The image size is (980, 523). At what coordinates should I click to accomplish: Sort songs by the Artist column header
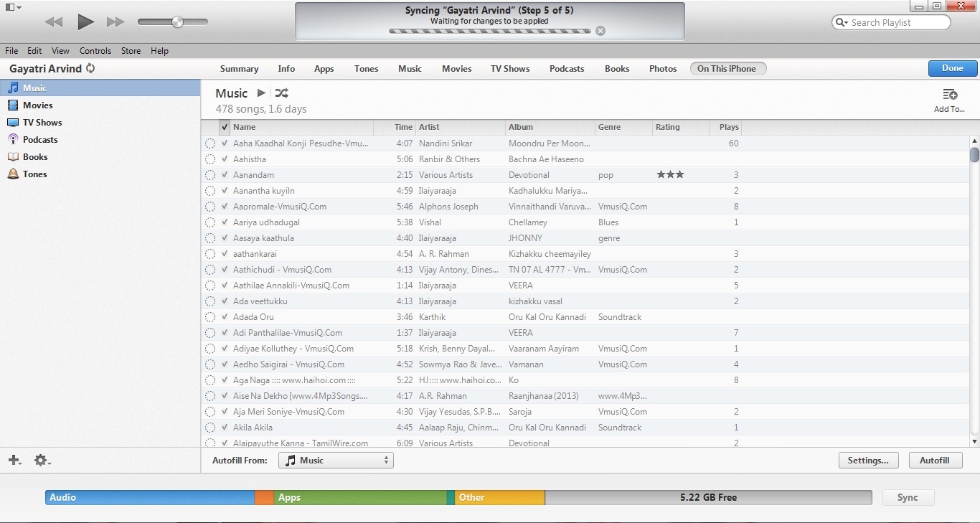[x=461, y=127]
